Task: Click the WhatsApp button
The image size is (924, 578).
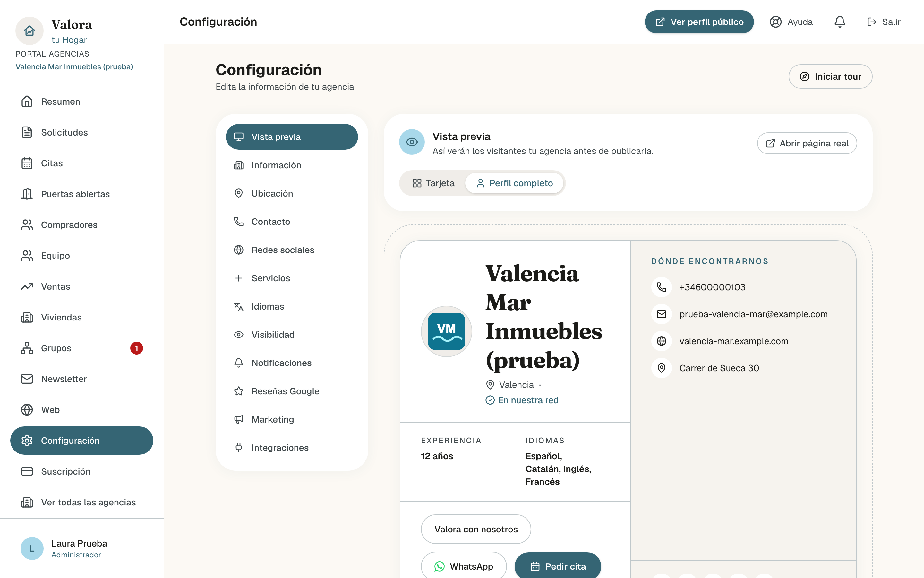Action: tap(464, 566)
